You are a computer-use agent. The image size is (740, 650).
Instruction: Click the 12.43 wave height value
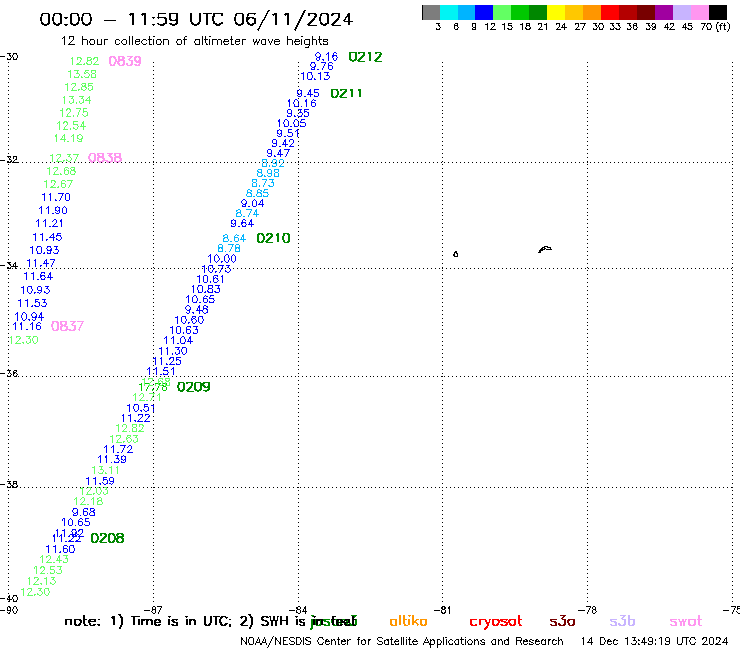(54, 559)
